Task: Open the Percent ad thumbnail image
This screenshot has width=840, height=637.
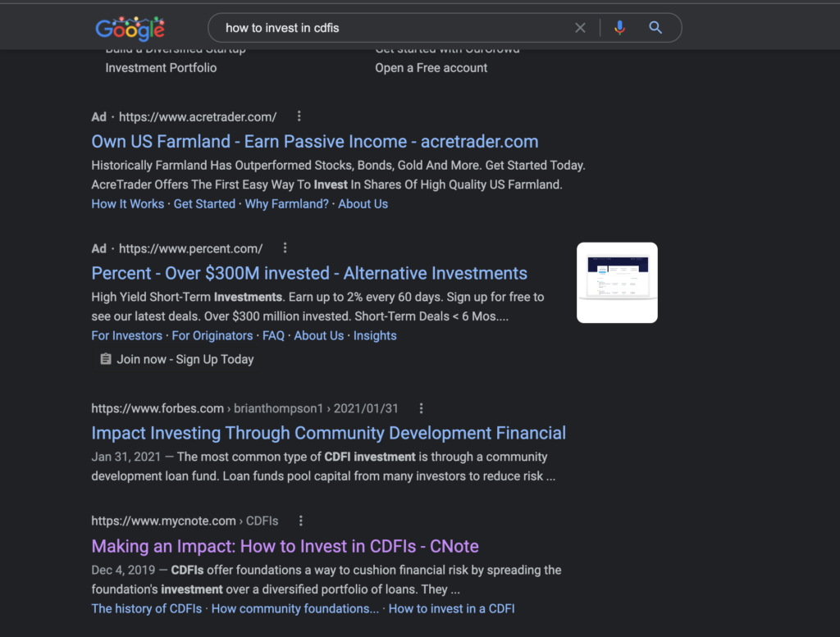Action: pos(617,283)
